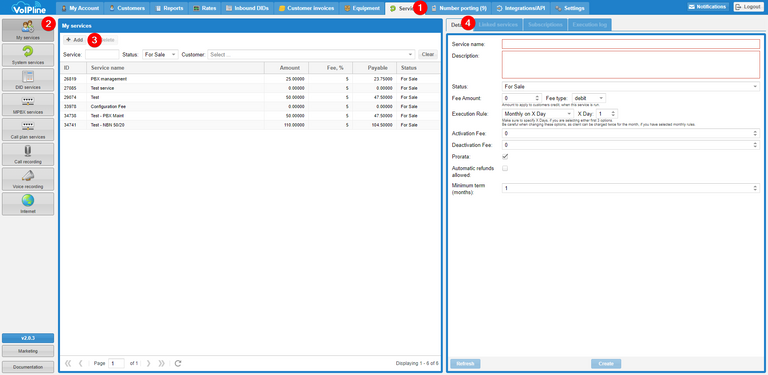Open the Customer invoices tab

pos(306,8)
